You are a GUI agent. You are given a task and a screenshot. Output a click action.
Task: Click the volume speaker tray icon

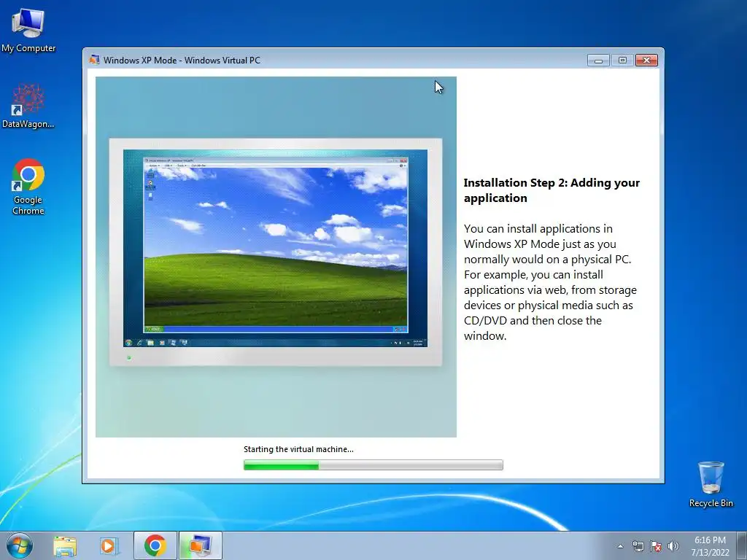click(x=673, y=546)
